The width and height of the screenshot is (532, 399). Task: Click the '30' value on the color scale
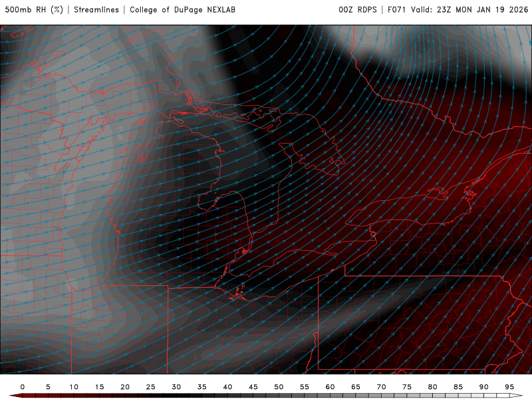[x=176, y=387]
